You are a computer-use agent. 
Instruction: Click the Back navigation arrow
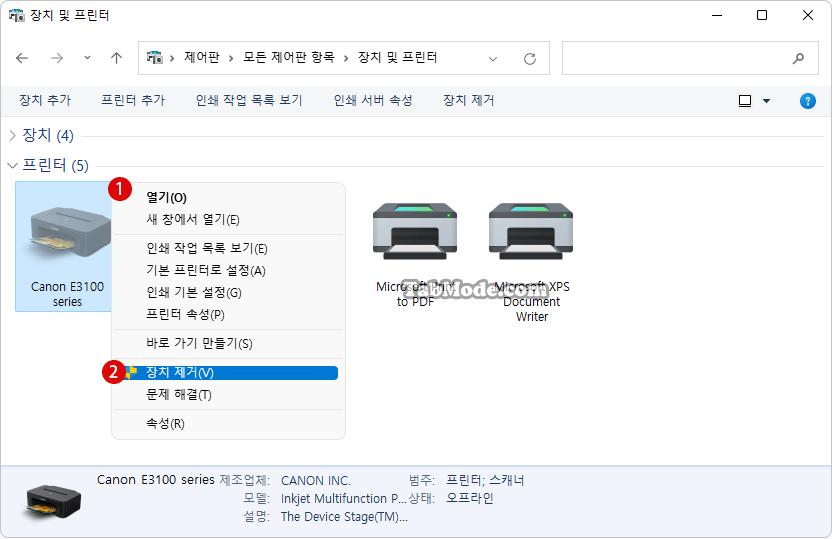coord(23,58)
